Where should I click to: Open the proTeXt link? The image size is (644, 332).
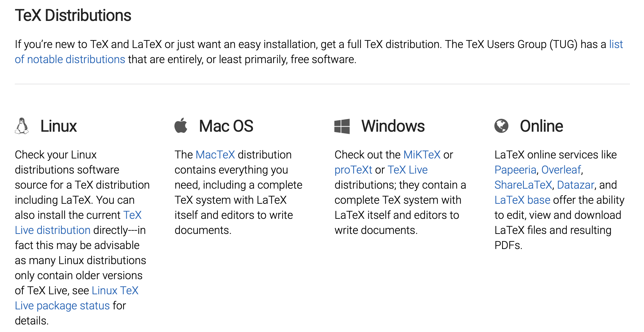353,170
